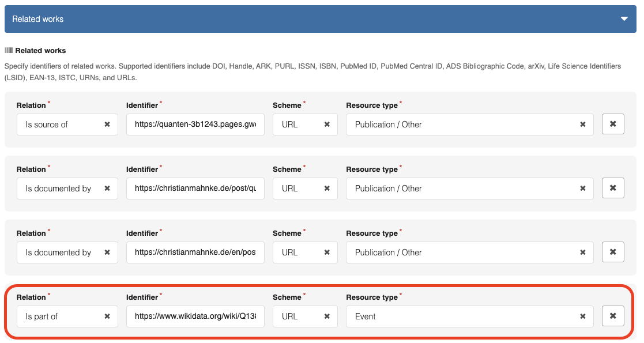Focus the christianmahnke.de/en identifier field
This screenshot has width=644, height=343.
[195, 252]
